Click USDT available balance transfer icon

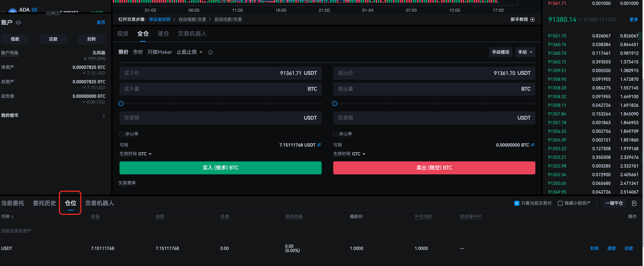click(319, 145)
